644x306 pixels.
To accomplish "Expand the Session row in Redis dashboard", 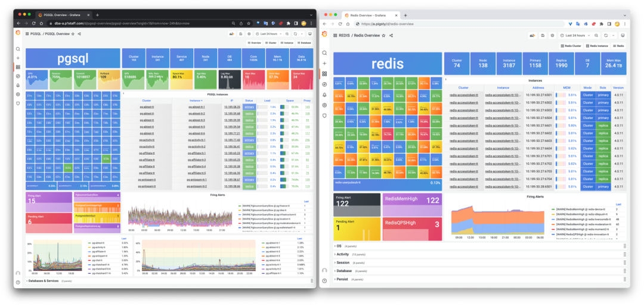I will 481,263.
